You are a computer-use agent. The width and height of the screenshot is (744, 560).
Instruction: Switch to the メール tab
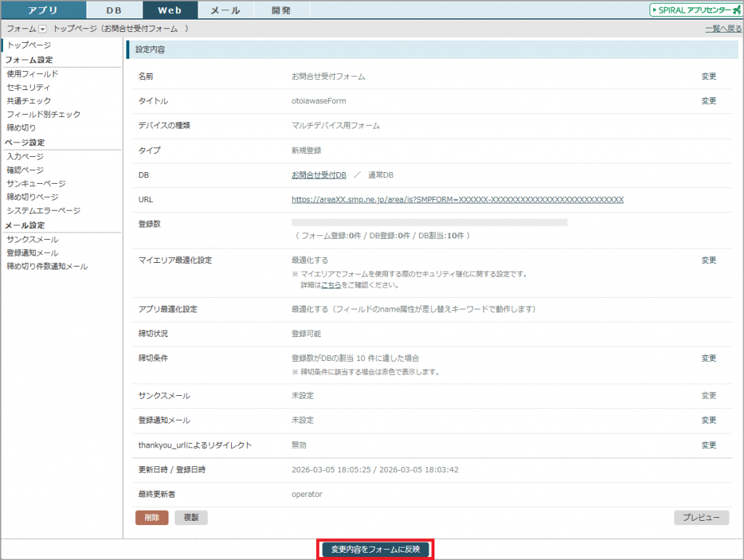click(x=225, y=10)
